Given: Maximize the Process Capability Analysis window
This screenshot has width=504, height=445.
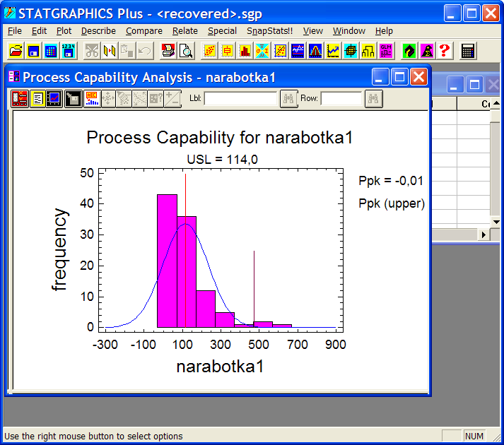Looking at the screenshot, I should pos(399,77).
